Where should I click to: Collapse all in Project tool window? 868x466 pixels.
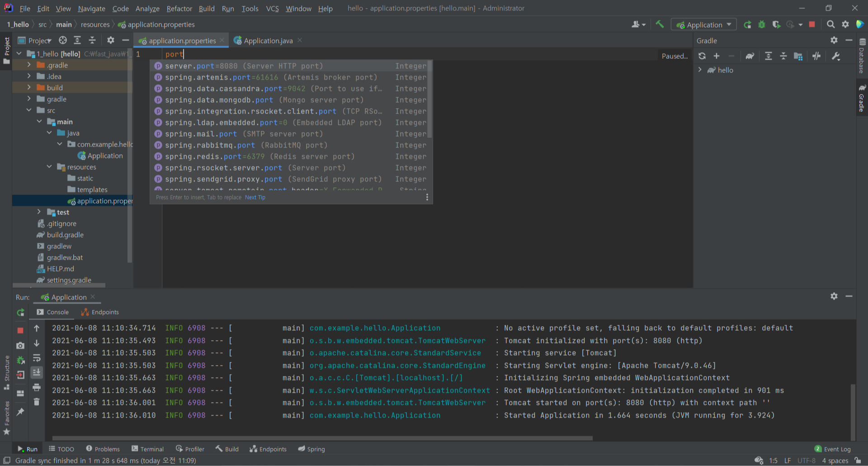click(x=92, y=40)
